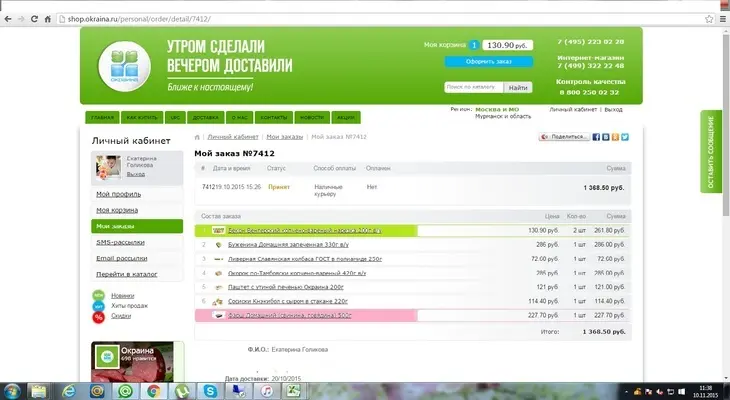The image size is (730, 400).
Task: Go back with the browser back arrow
Action: (x=8, y=19)
